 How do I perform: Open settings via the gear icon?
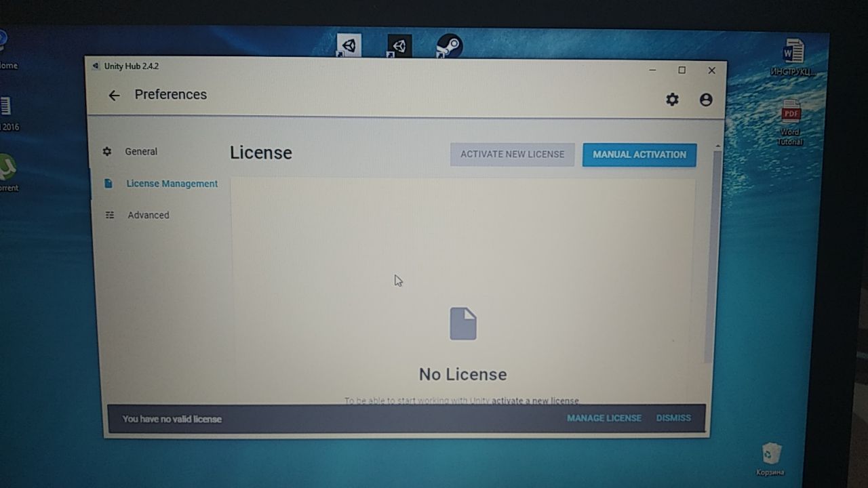(672, 100)
